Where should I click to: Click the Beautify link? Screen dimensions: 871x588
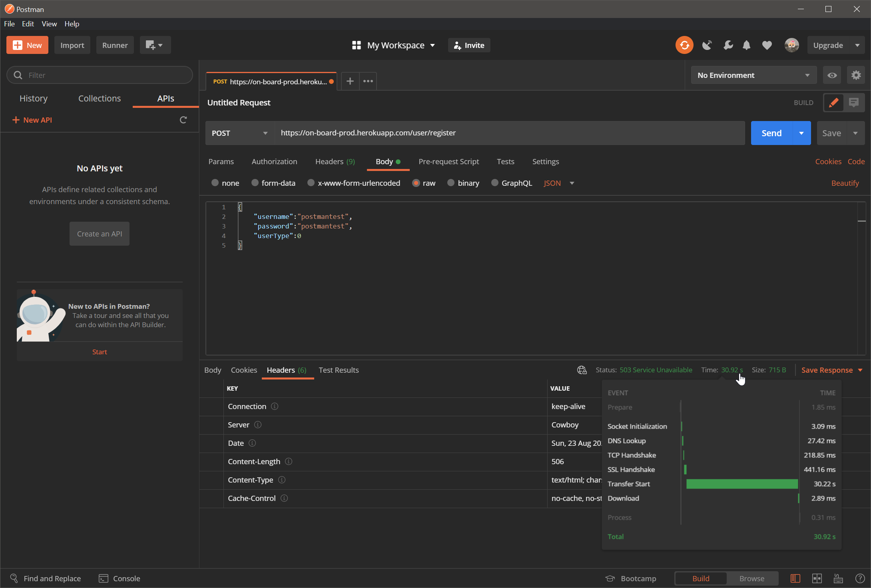click(x=845, y=183)
